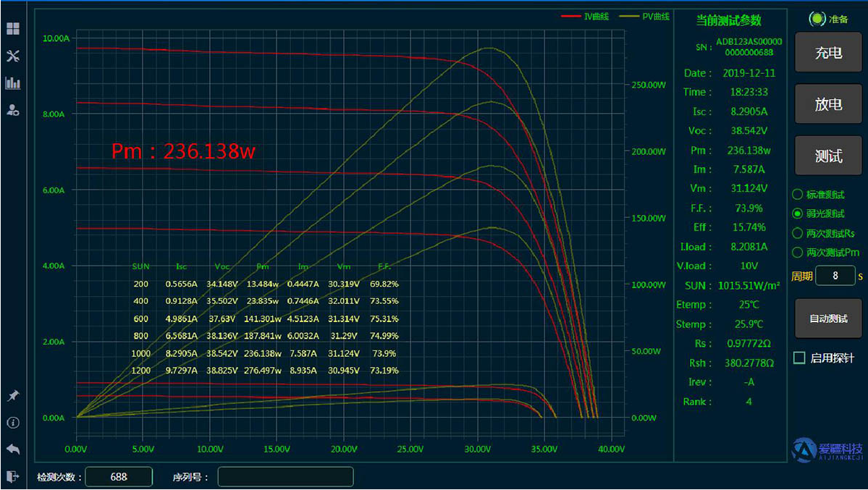Open the info icon in sidebar
The width and height of the screenshot is (868, 490).
[13, 423]
